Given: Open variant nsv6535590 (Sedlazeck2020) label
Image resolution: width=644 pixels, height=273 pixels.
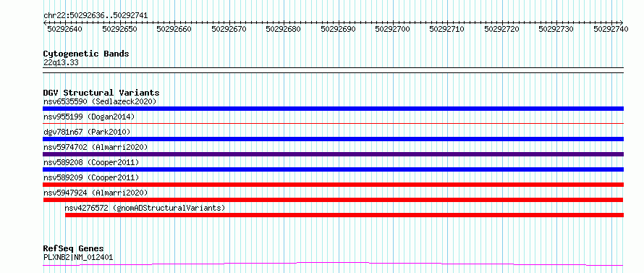Looking at the screenshot, I should pyautogui.click(x=100, y=101).
